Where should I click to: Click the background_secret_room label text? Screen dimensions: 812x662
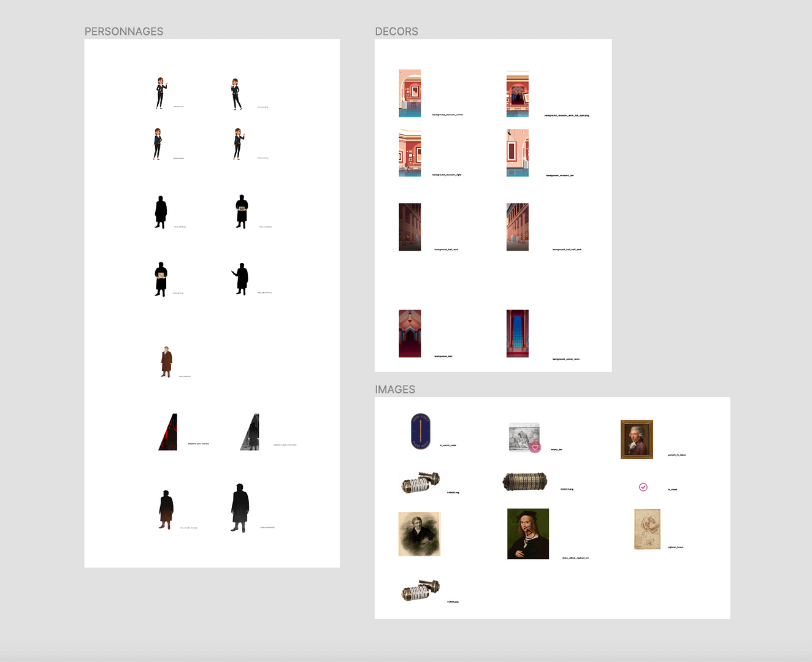coord(566,359)
